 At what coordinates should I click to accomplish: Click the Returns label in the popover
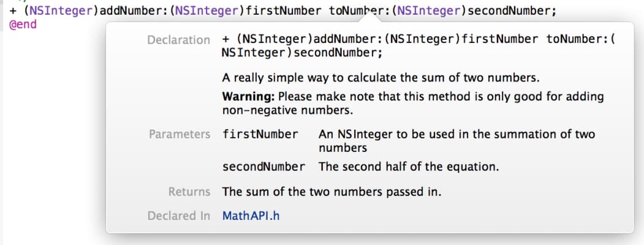[189, 192]
